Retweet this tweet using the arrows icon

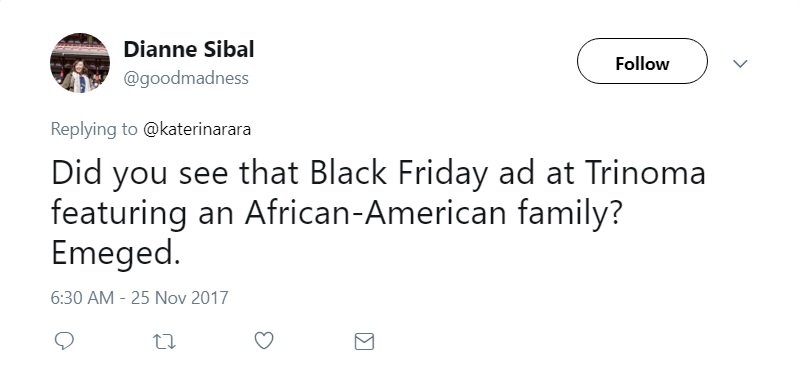tap(164, 342)
